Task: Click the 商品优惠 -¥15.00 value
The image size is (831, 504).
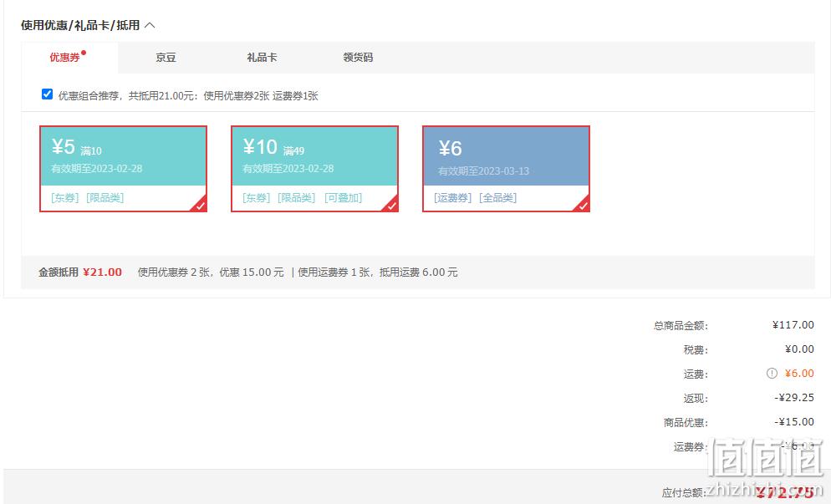Action: 794,422
